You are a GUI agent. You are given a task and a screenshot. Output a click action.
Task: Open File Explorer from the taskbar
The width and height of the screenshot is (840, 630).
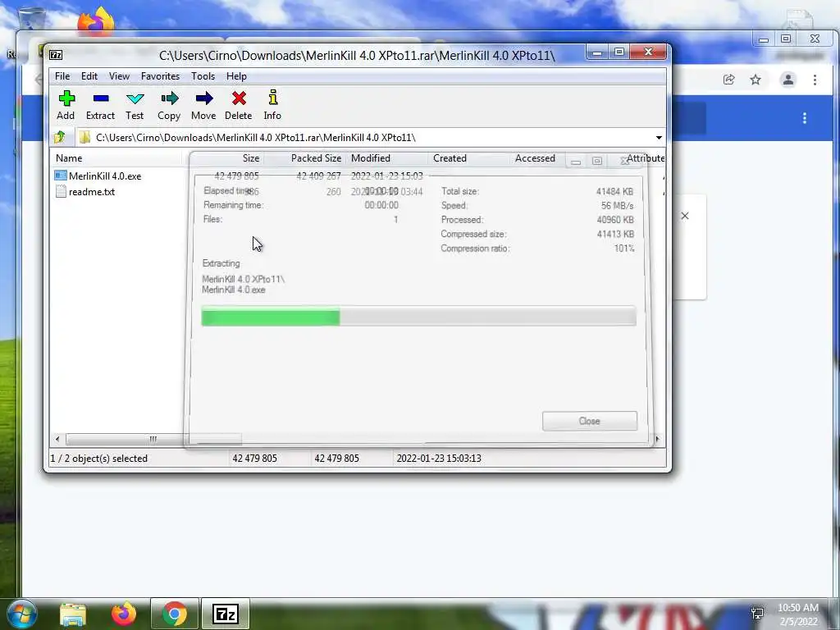73,614
